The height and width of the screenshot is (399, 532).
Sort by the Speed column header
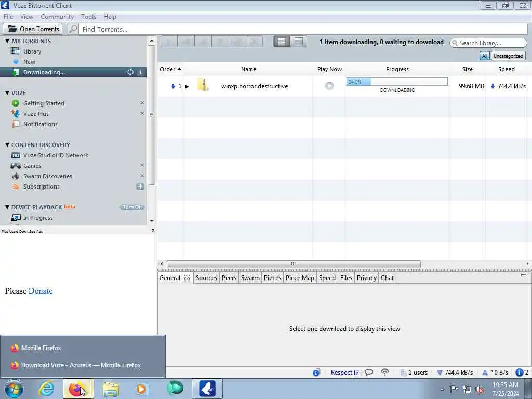coord(506,69)
